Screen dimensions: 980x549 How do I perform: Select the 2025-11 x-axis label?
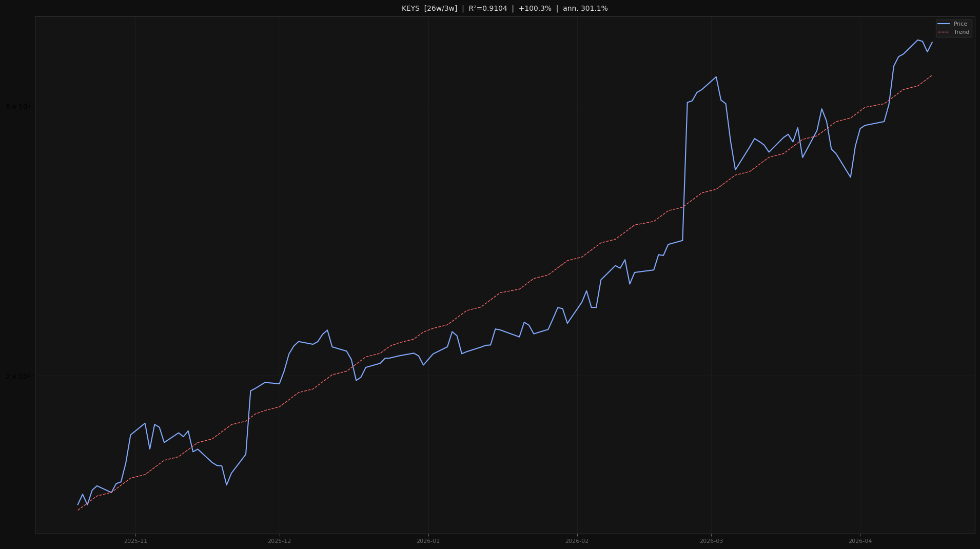pyautogui.click(x=135, y=540)
